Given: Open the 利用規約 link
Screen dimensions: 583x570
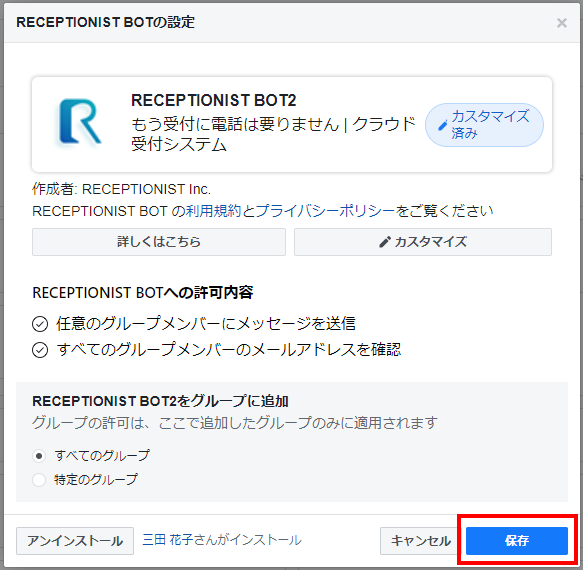Looking at the screenshot, I should coord(213,211).
